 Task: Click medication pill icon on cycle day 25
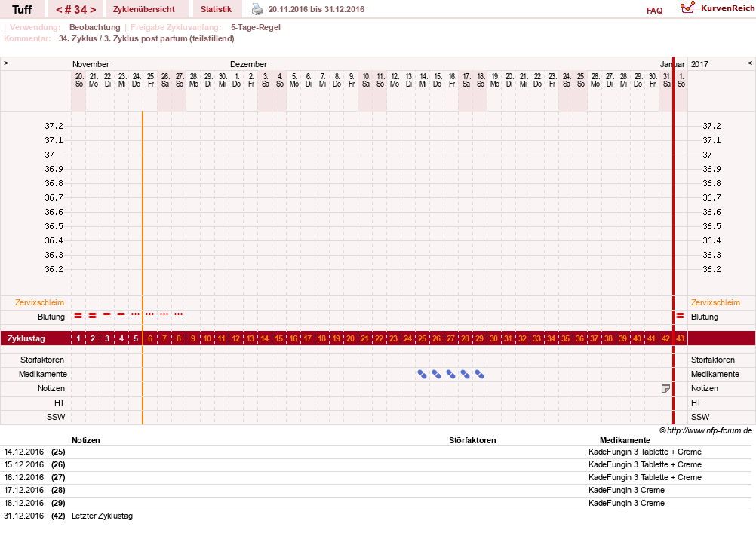click(422, 374)
